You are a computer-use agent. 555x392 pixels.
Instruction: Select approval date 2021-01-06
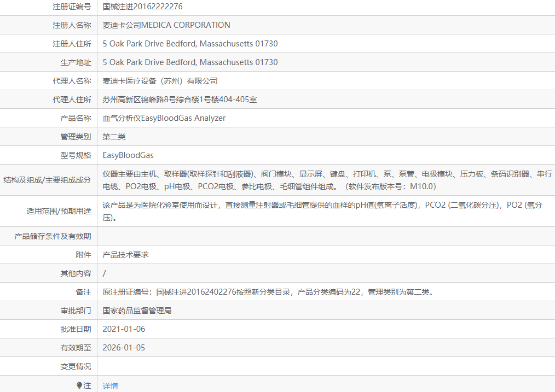[x=124, y=329]
